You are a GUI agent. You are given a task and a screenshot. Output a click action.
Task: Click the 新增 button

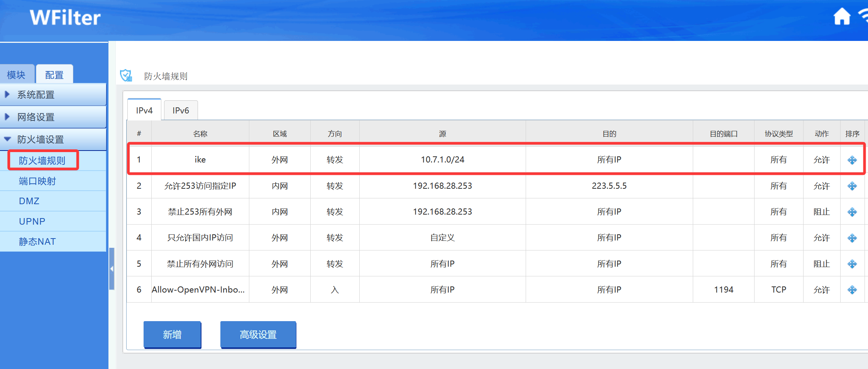pos(172,335)
